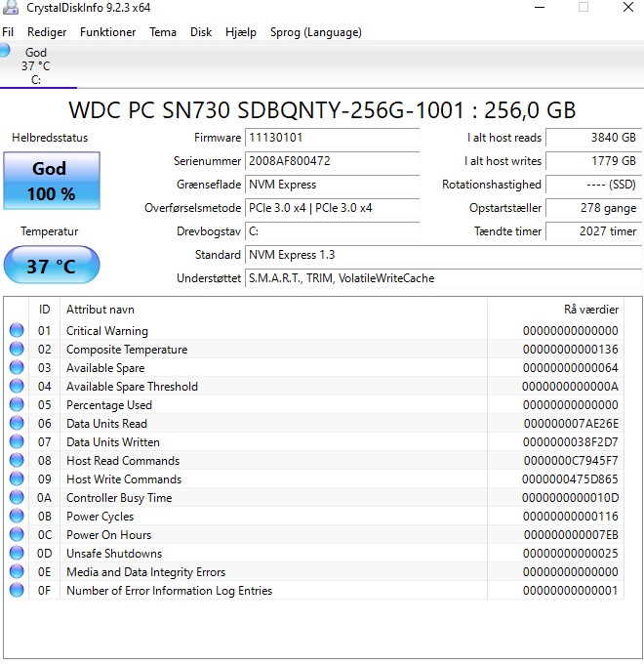Click the blue status orb on the C: drive tab
Screen dimensions: 644x665
click(5, 50)
